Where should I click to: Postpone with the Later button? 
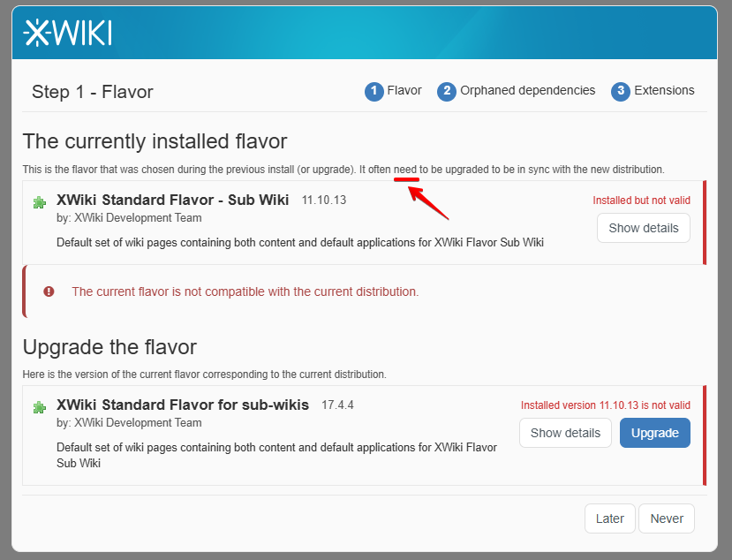pyautogui.click(x=609, y=518)
